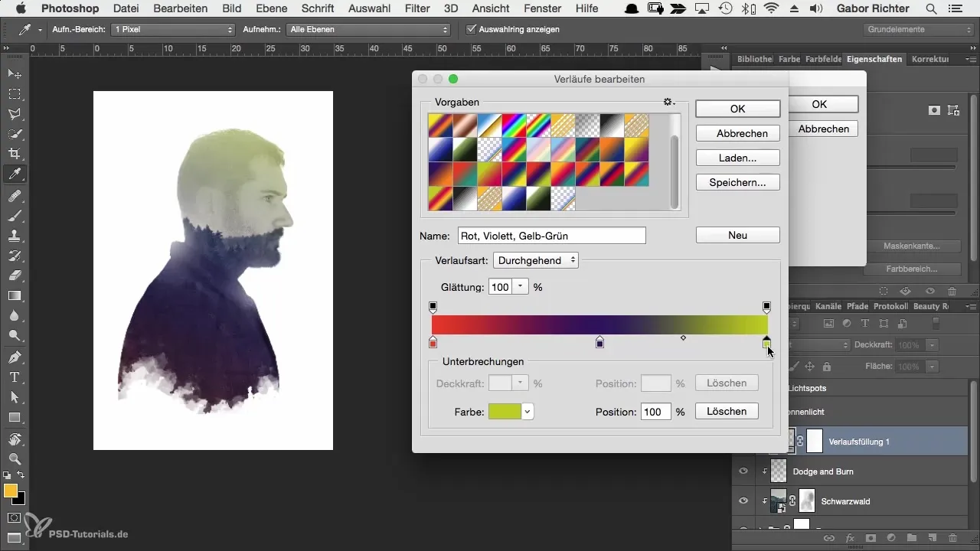Open the Aufnehm. 'Alle Ebenen' dropdown
Image resolution: width=980 pixels, height=551 pixels.
pos(370,29)
